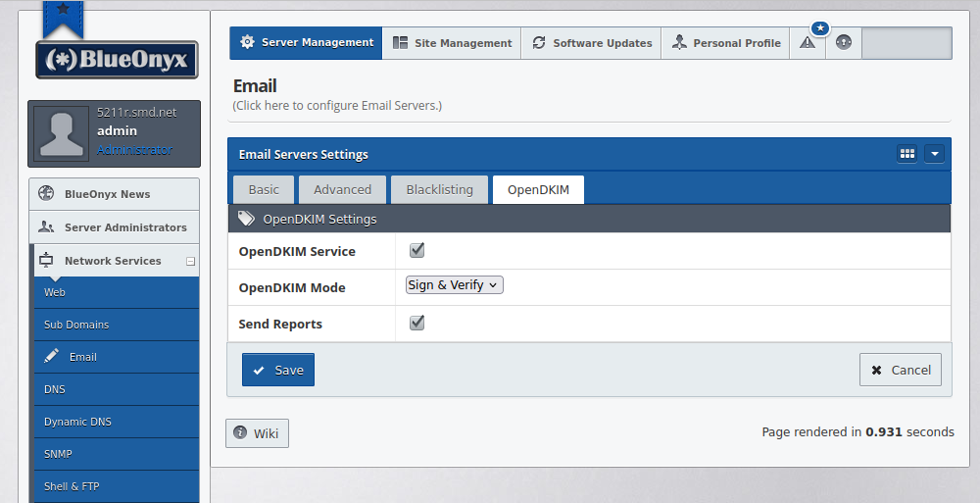Open Personal Profile menu
Viewport: 980px width, 503px height.
pos(725,43)
